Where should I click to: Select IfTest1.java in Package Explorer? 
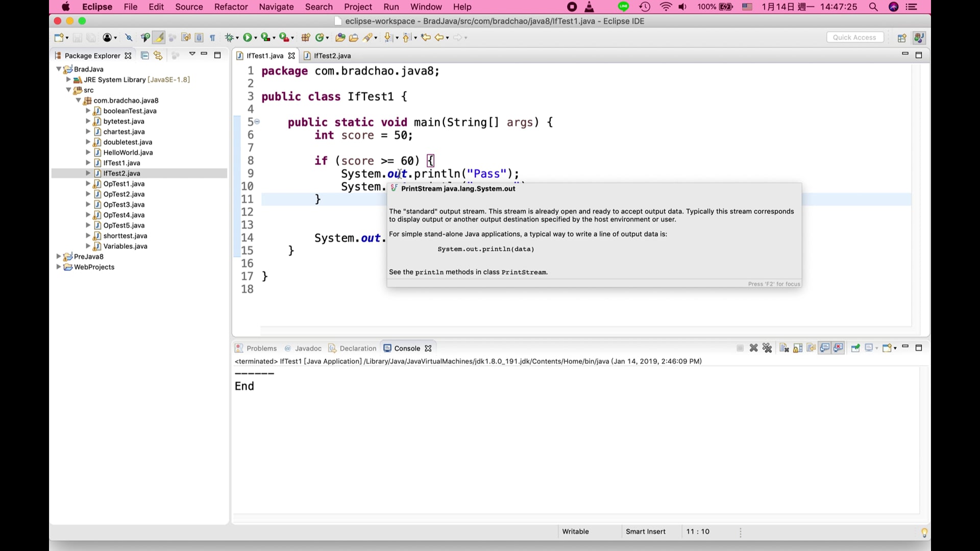[x=122, y=163]
